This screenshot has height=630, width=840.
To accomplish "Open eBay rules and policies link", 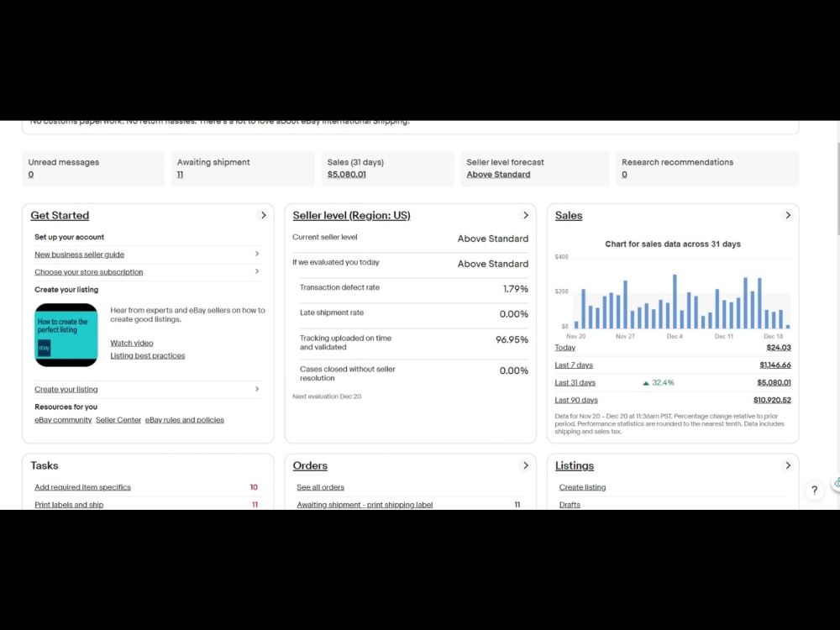I will pyautogui.click(x=184, y=420).
